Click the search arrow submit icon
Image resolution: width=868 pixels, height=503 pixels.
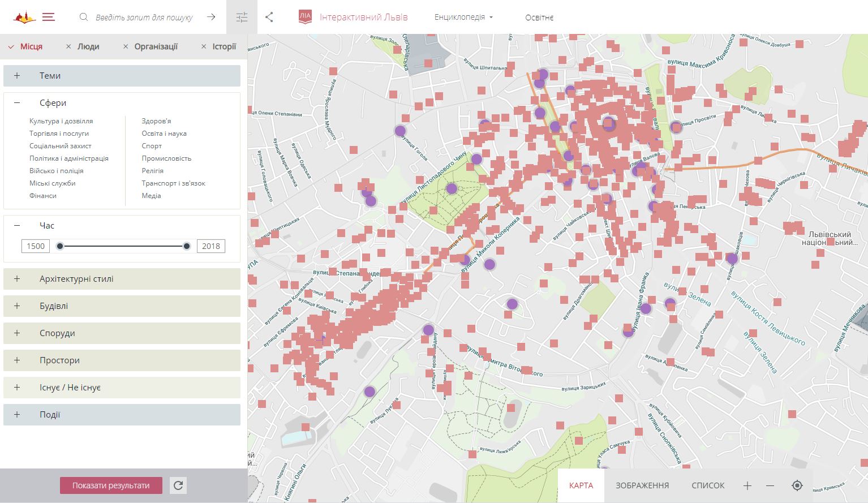211,17
